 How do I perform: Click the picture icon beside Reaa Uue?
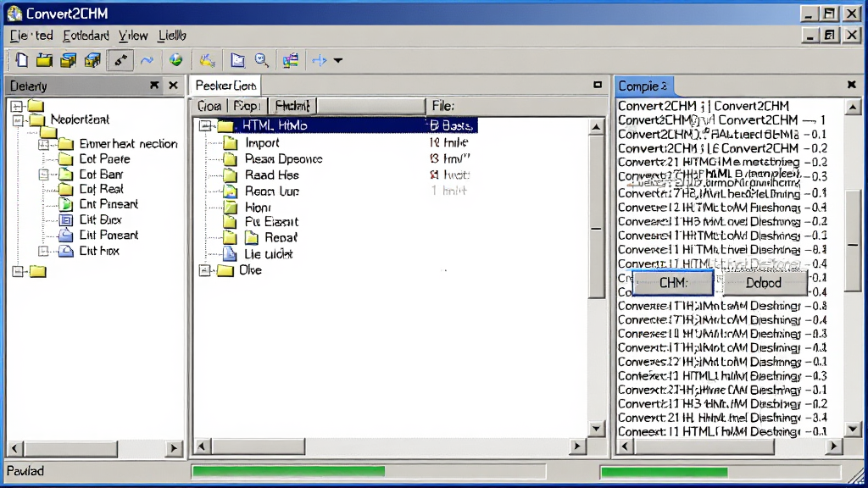pos(231,191)
